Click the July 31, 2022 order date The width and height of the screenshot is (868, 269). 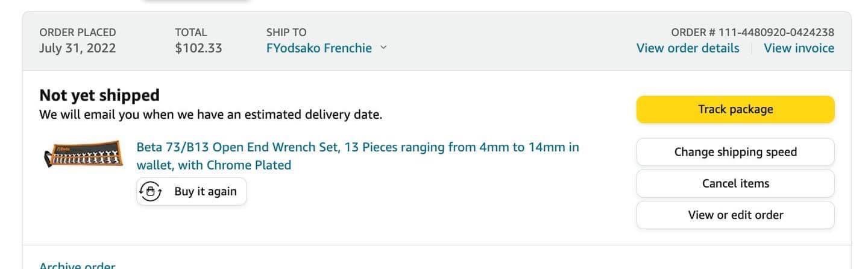click(x=77, y=48)
